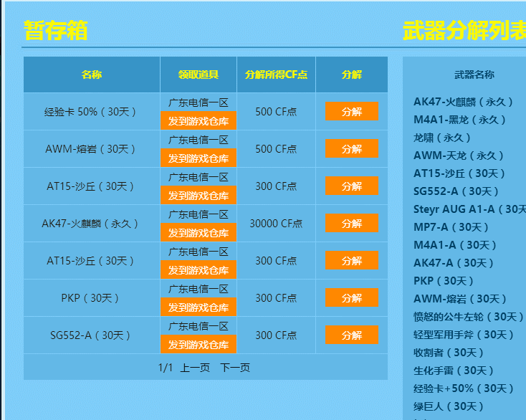Click PKP（30天）name cell in 暂存箱
This screenshot has width=526, height=420.
click(x=90, y=298)
